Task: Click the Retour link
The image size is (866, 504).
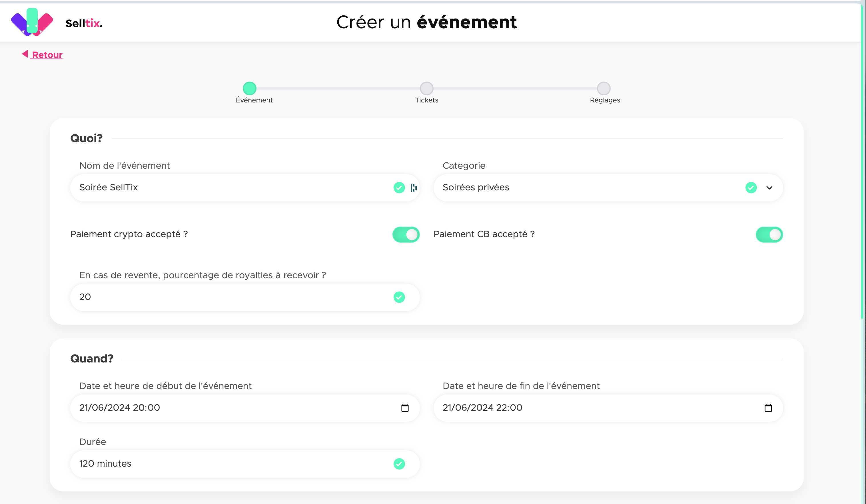Action: pos(47,55)
